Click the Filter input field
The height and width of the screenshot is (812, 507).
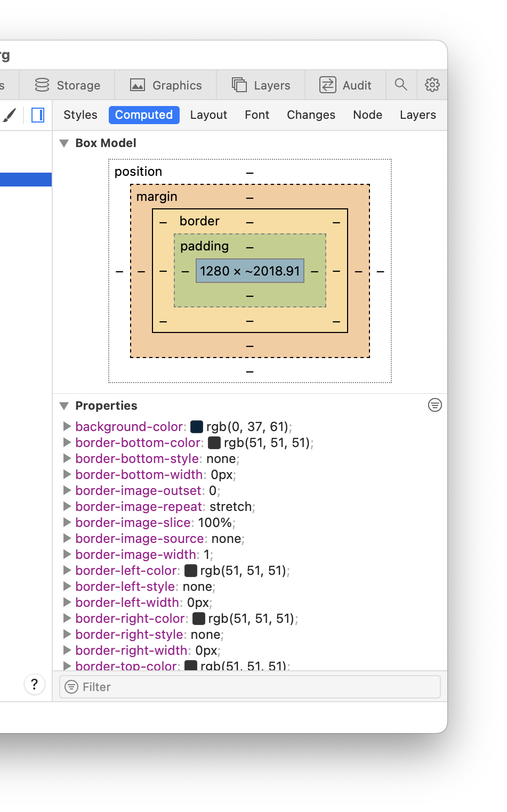pyautogui.click(x=256, y=687)
